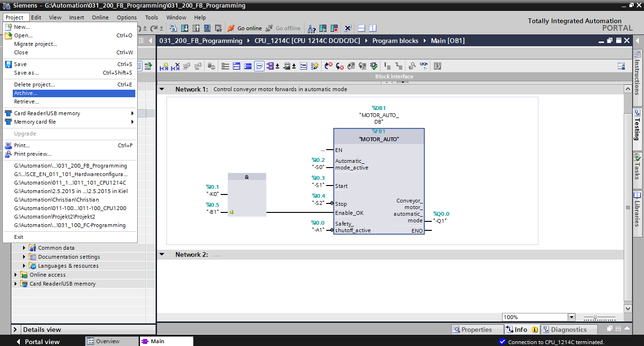Toggle network comments speech-bubble icon

pos(259,66)
